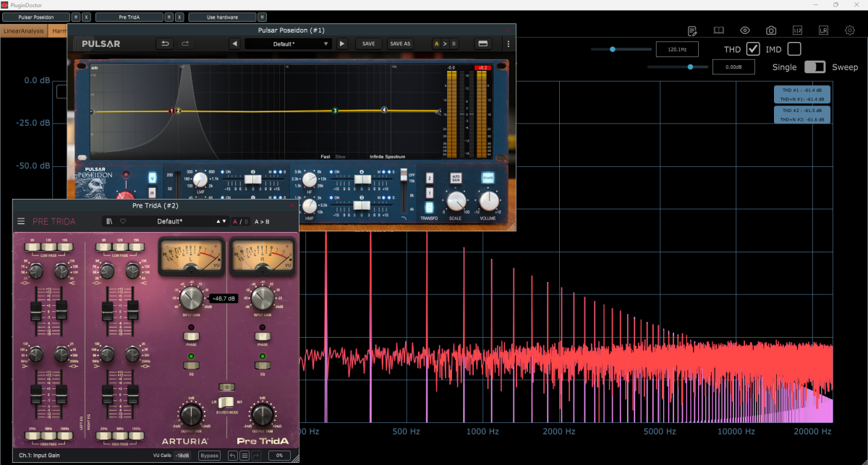
Task: Click the level slider handle near 0.00dB
Action: (690, 67)
